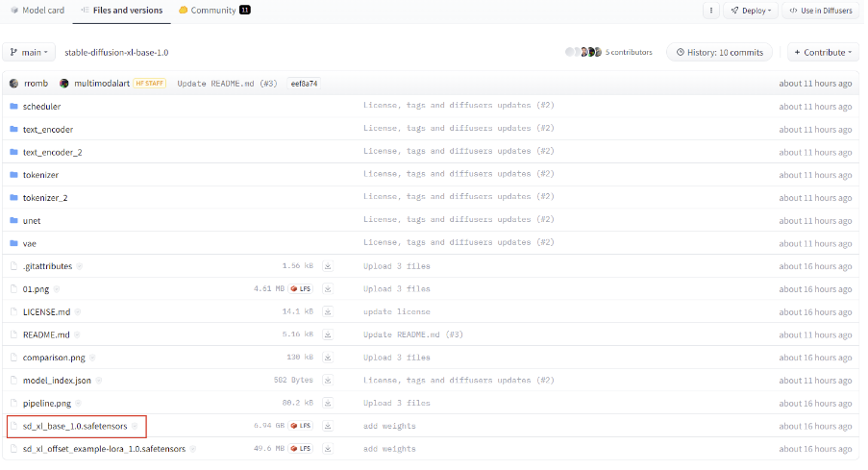
Task: Click the Use in Diffusers button
Action: point(820,11)
